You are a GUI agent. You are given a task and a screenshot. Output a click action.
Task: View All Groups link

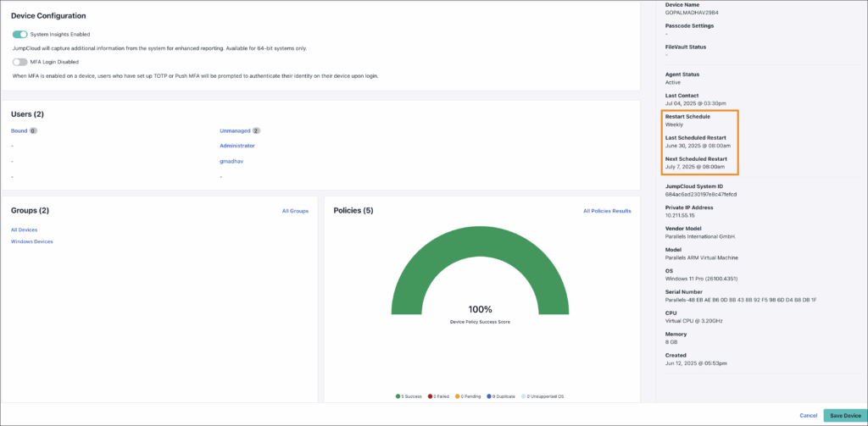pos(295,211)
